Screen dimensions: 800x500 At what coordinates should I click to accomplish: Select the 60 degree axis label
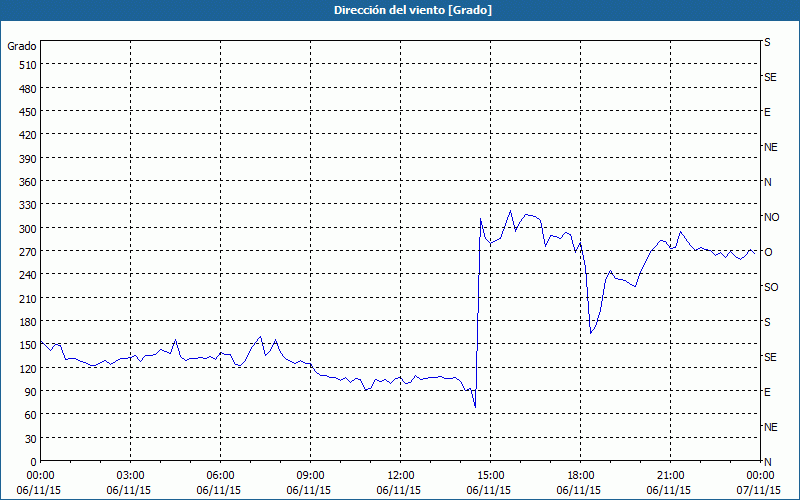pos(31,415)
